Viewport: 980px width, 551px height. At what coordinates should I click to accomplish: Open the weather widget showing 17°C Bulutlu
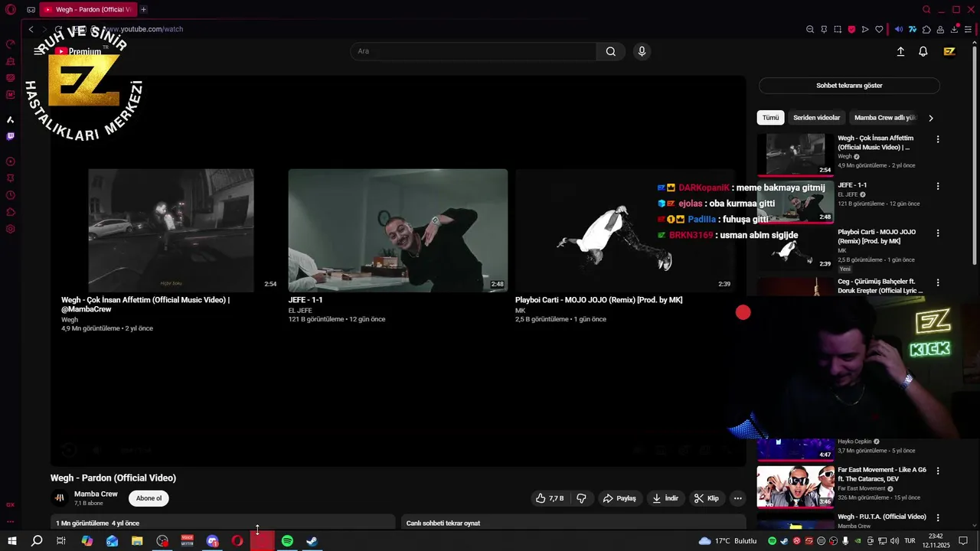[727, 541]
